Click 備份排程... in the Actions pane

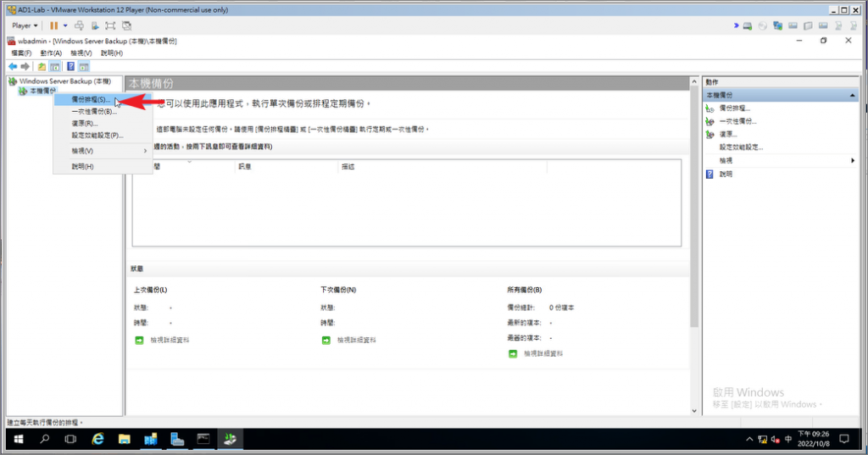[x=735, y=108]
